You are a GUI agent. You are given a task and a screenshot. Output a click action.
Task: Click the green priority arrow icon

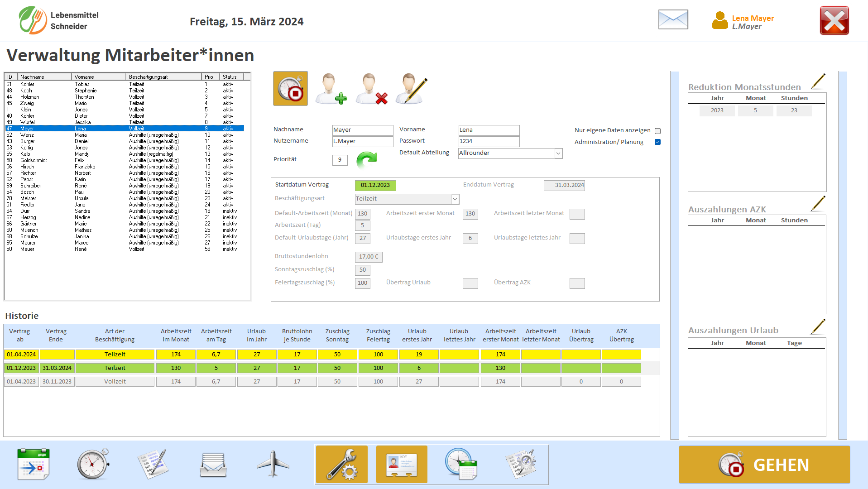click(366, 160)
